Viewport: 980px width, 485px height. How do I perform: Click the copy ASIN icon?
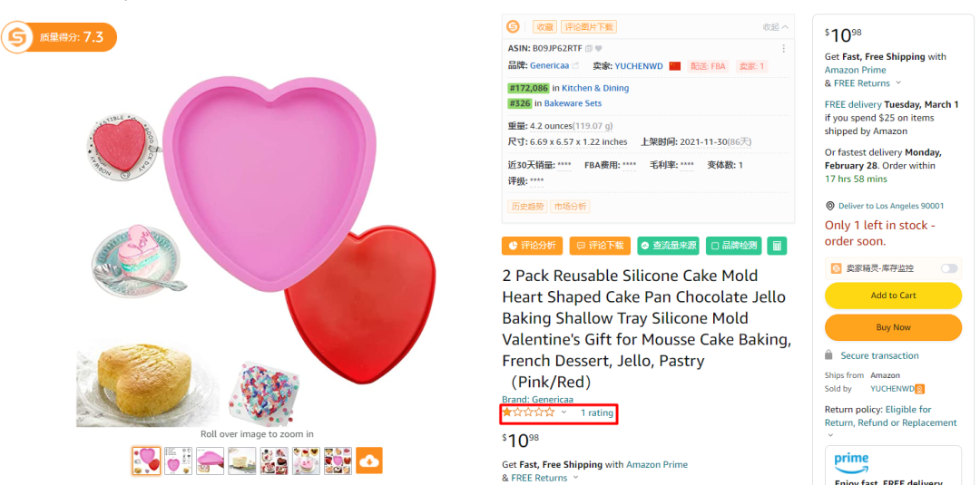(x=589, y=49)
